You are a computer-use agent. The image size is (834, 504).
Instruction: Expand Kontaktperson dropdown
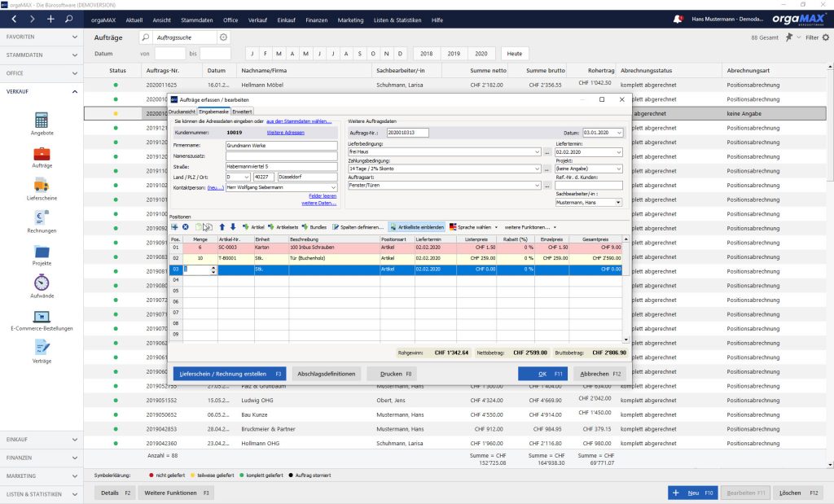pyautogui.click(x=333, y=187)
